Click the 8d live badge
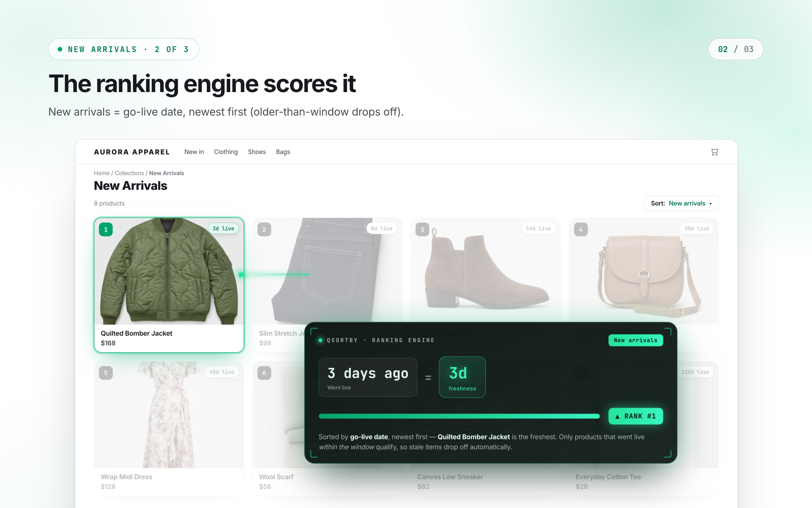Viewport: 812px width, 508px height. tap(382, 229)
